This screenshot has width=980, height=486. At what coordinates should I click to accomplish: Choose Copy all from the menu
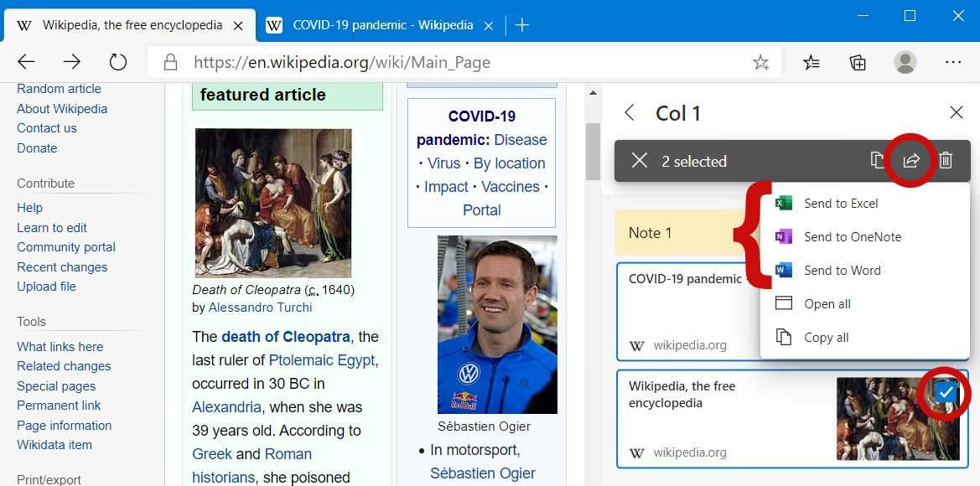865,338
